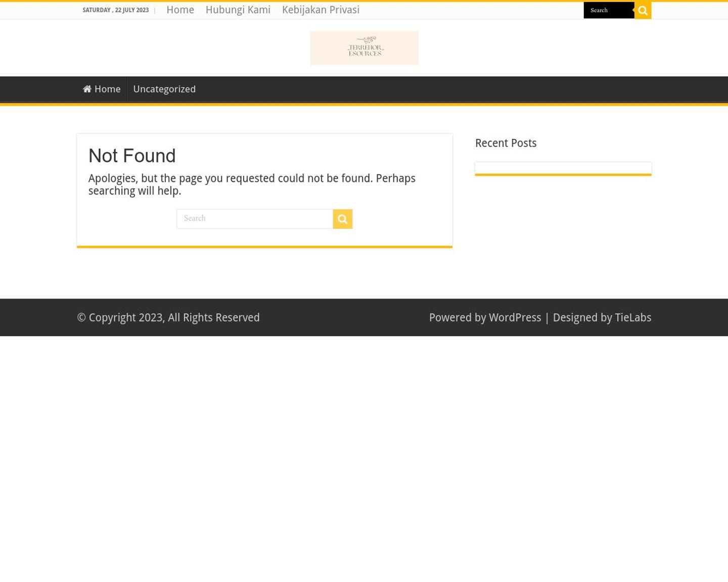Open the Hubungi Kami page

tap(238, 10)
